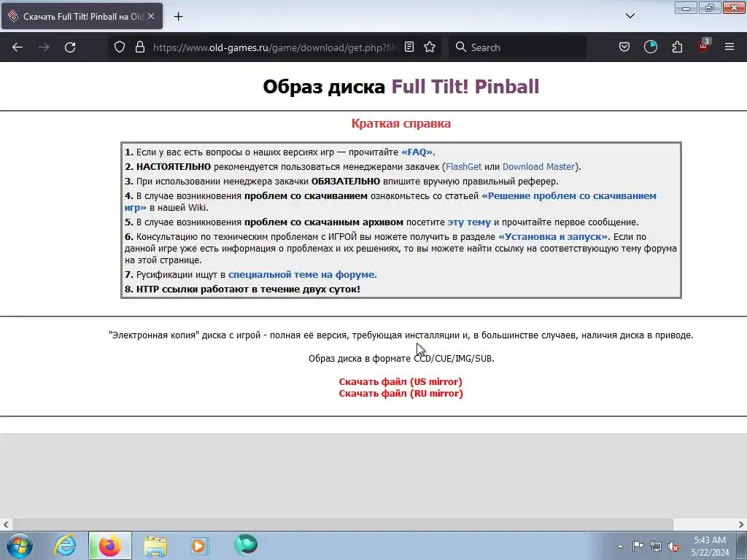Viewport: 747px width, 560px height.
Task: Open the «Установка и запуск» link
Action: point(553,237)
